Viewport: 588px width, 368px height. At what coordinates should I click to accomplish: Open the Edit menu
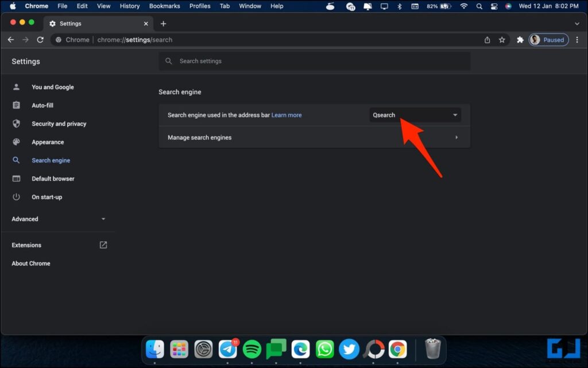point(82,6)
